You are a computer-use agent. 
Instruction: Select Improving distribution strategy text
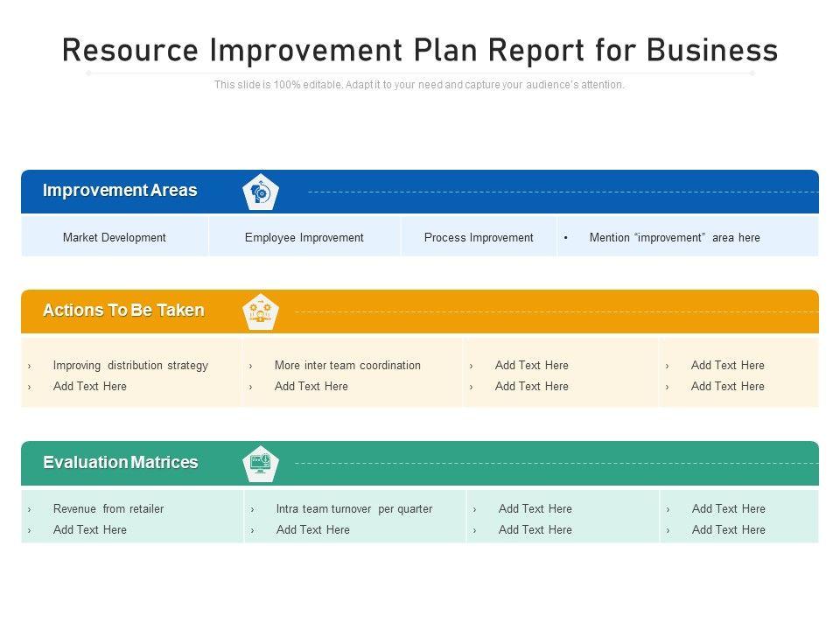click(x=130, y=365)
